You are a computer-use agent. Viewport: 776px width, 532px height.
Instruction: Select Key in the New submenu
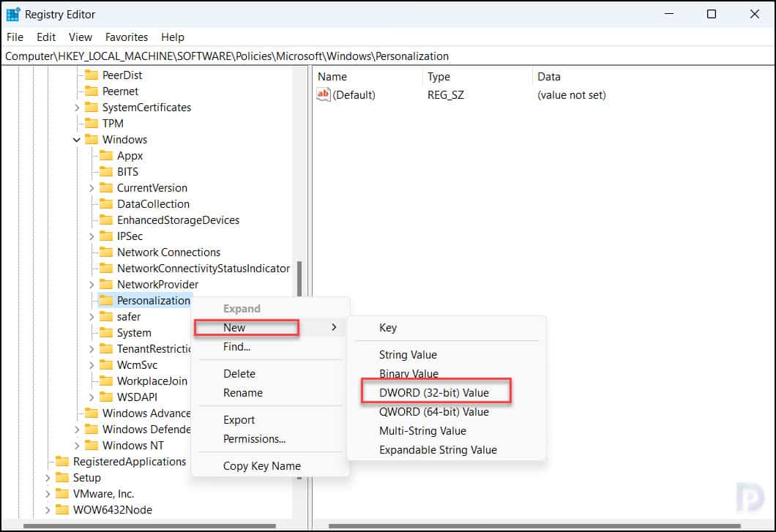click(447, 328)
